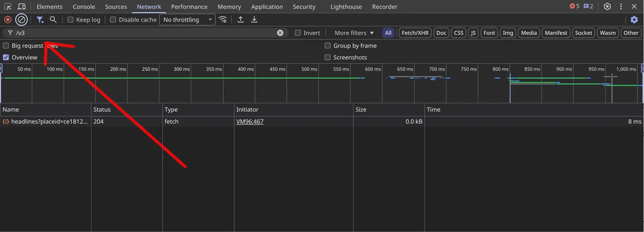Viewport: 644px width, 232px height.
Task: Sort by the Size column header
Action: pos(389,110)
